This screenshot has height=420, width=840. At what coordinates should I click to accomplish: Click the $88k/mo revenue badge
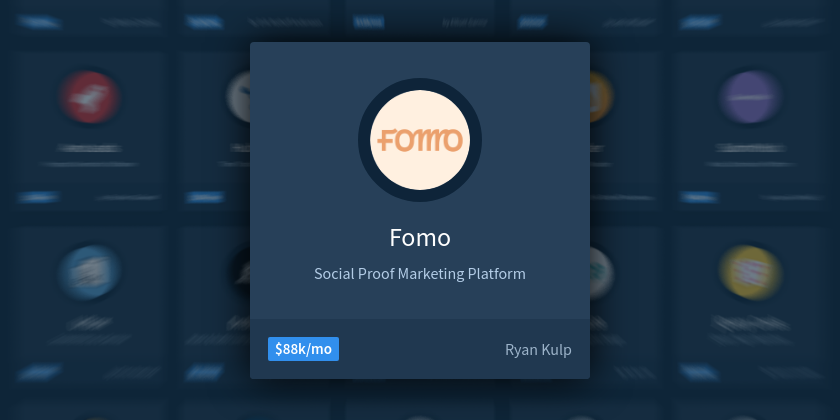click(x=303, y=349)
